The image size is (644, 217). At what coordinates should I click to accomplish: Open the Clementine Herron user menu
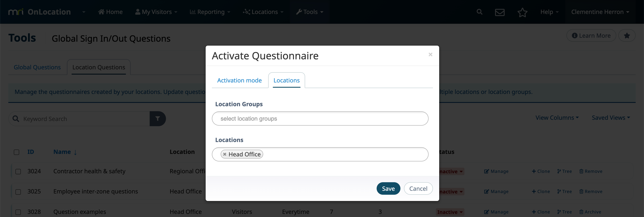(x=600, y=12)
